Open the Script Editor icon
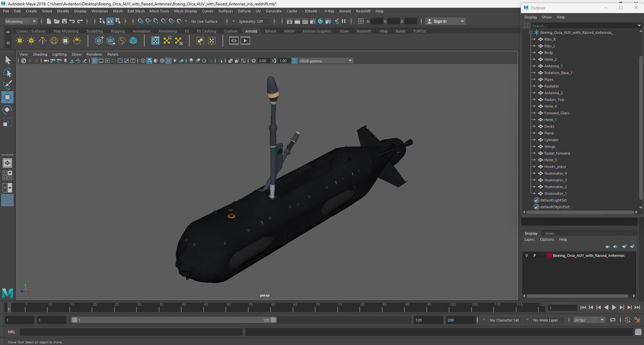The height and width of the screenshot is (345, 644). (x=638, y=332)
